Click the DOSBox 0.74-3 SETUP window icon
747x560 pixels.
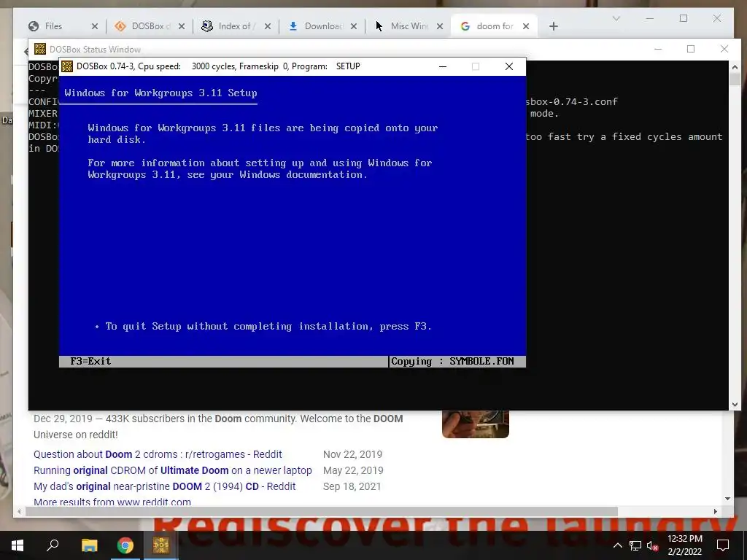(67, 66)
